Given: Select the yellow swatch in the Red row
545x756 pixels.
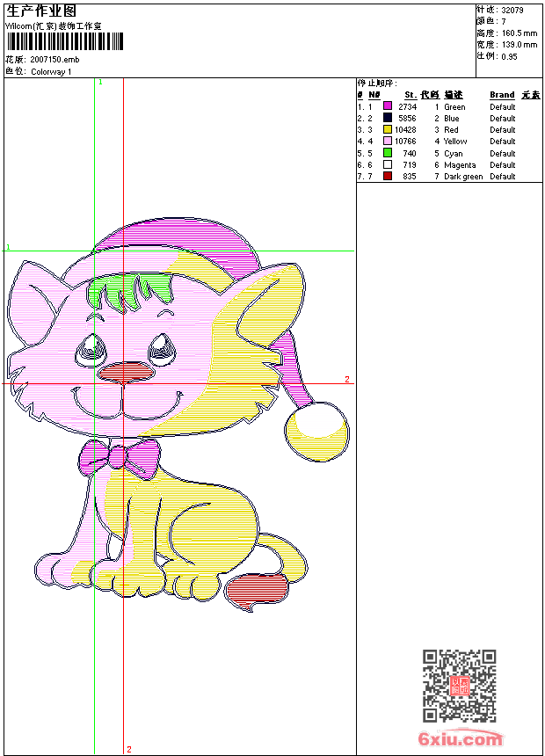Looking at the screenshot, I should pyautogui.click(x=388, y=129).
